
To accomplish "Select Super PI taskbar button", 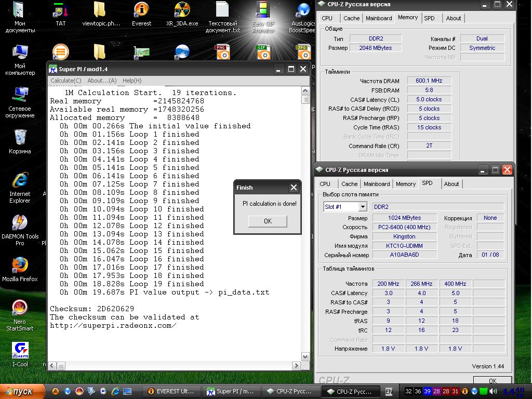I will point(231,391).
